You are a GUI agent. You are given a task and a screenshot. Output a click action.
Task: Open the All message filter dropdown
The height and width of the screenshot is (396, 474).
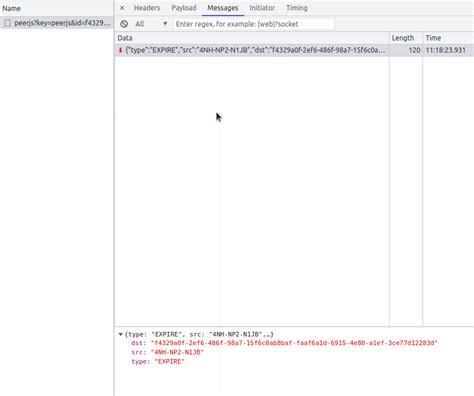pyautogui.click(x=151, y=24)
